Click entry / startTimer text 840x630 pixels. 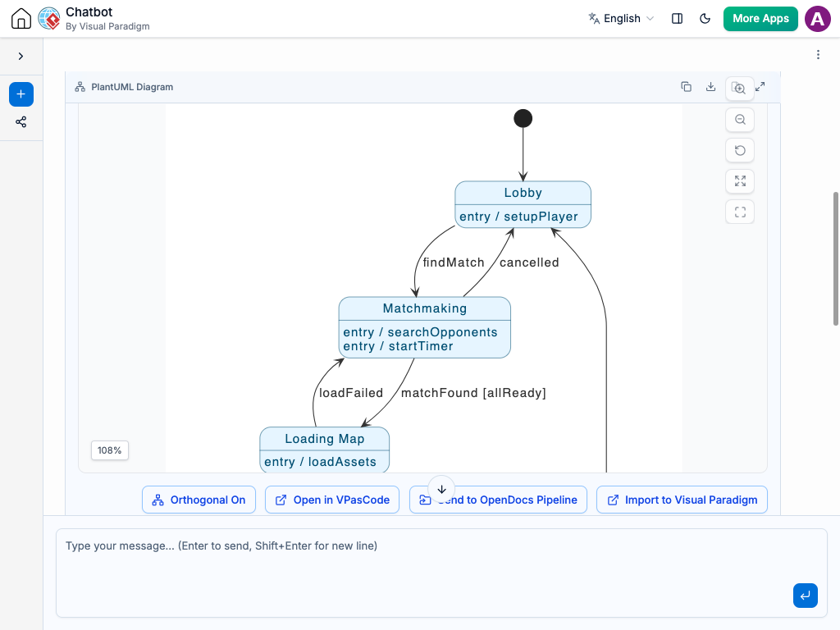coord(398,346)
